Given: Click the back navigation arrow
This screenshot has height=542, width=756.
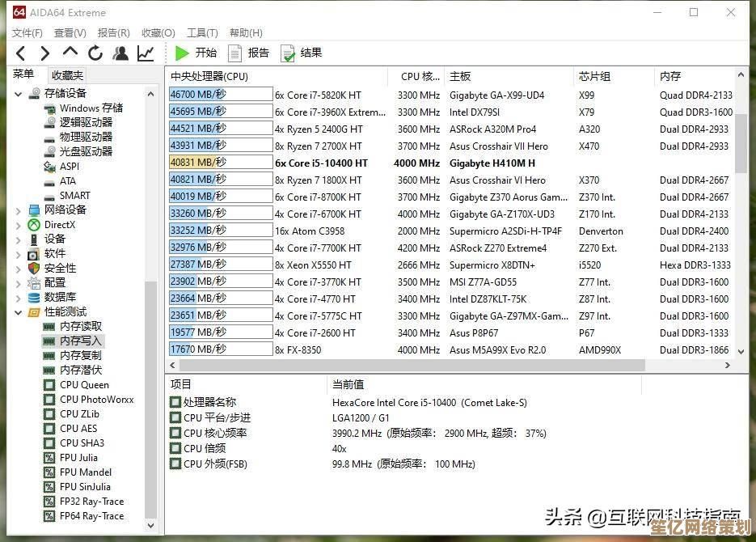Looking at the screenshot, I should click(x=21, y=53).
